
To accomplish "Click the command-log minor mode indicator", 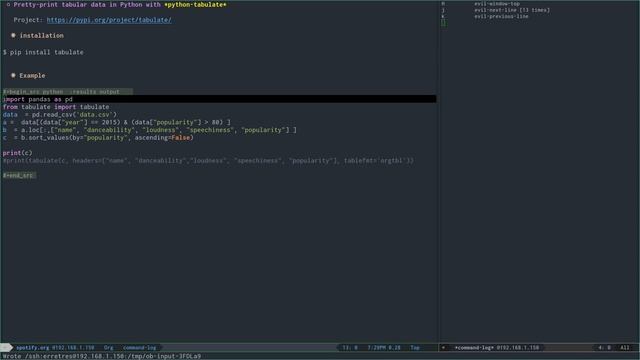I will tap(140, 348).
